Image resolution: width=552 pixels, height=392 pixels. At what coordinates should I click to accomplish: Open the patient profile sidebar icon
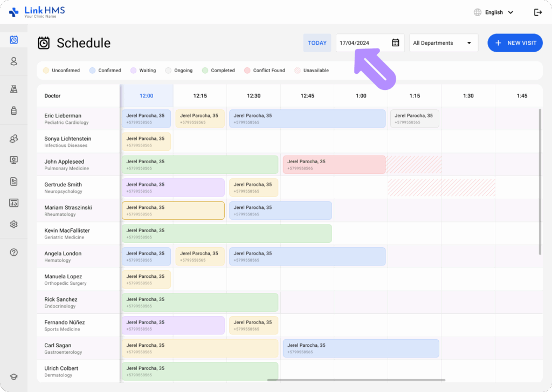click(14, 61)
